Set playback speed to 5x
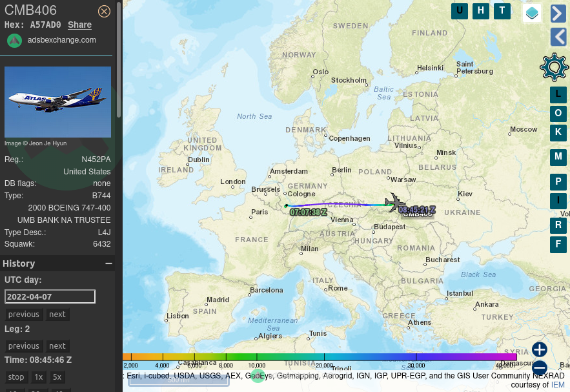The width and height of the screenshot is (570, 392). point(57,377)
